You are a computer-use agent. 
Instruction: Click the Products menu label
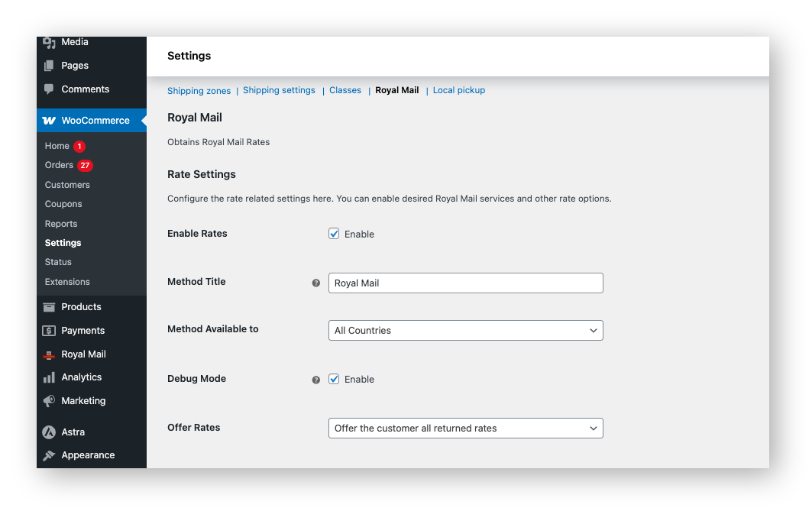click(x=81, y=307)
